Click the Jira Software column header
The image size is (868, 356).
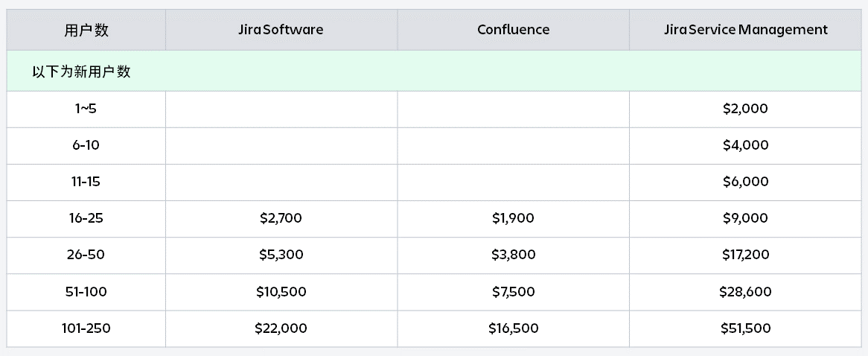tap(281, 30)
